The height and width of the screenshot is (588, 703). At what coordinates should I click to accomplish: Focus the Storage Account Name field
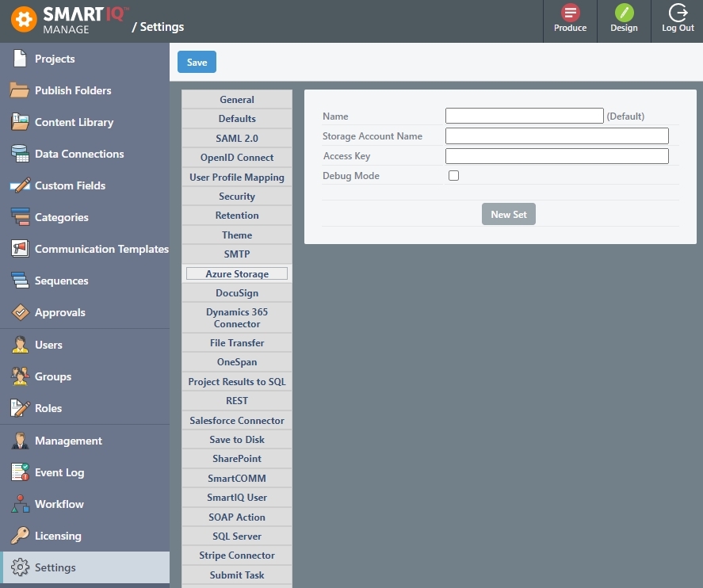557,136
